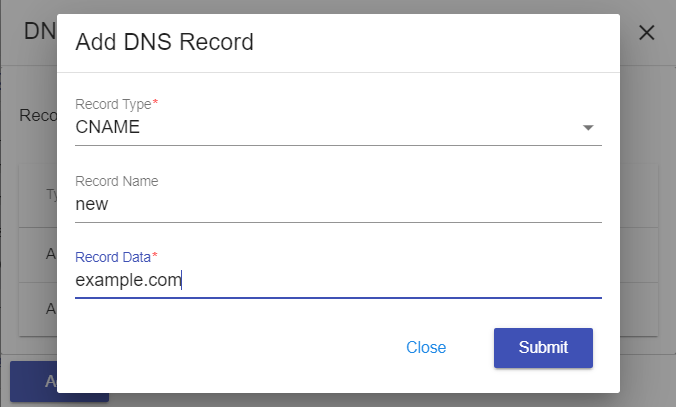Click the Record Name label

point(116,181)
